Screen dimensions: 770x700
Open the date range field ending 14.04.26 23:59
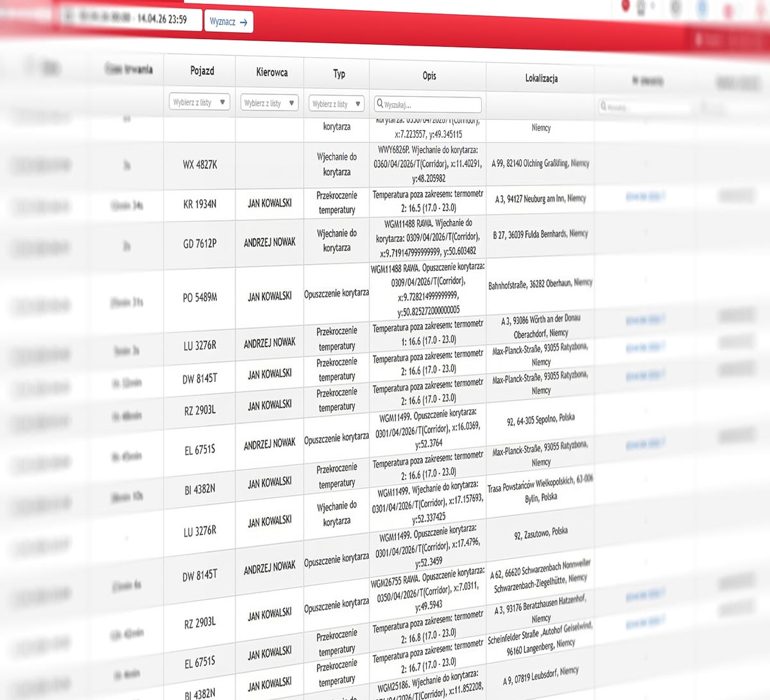(131, 19)
